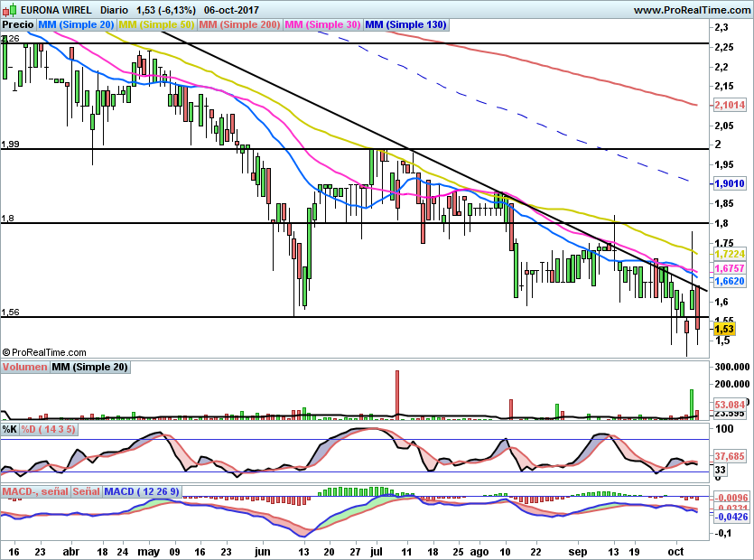Click the 1,9010 moving average value tag
Viewport: 754px width, 560px height.
click(x=730, y=183)
